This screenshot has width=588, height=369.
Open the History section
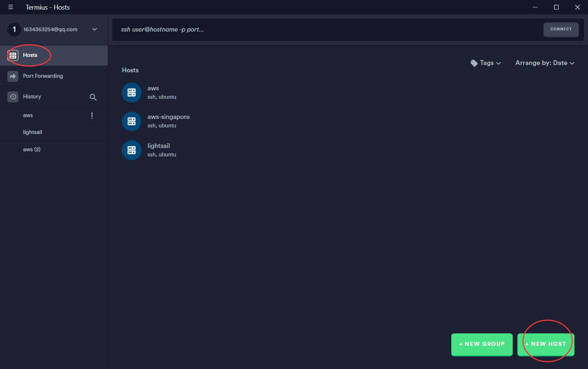pyautogui.click(x=32, y=97)
